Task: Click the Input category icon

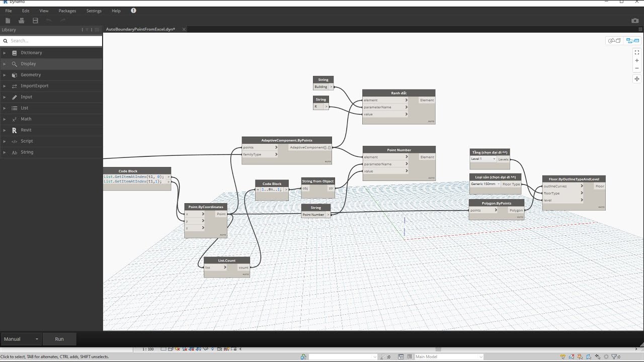Action: tap(15, 97)
